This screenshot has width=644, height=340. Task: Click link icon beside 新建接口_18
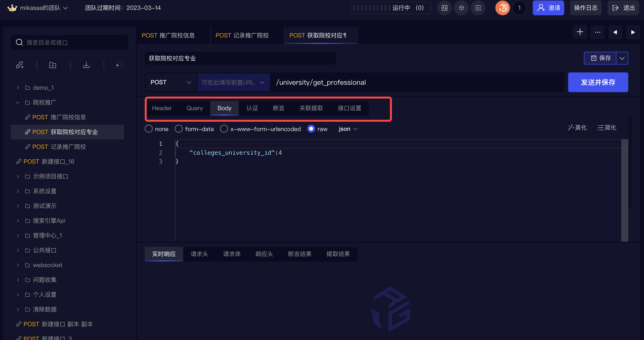pyautogui.click(x=19, y=161)
